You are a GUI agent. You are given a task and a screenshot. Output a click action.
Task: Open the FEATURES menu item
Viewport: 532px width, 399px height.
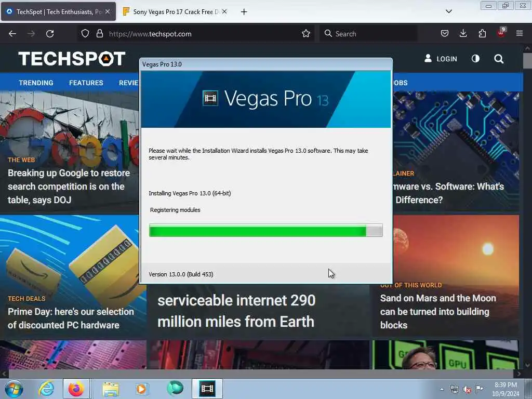coord(86,83)
